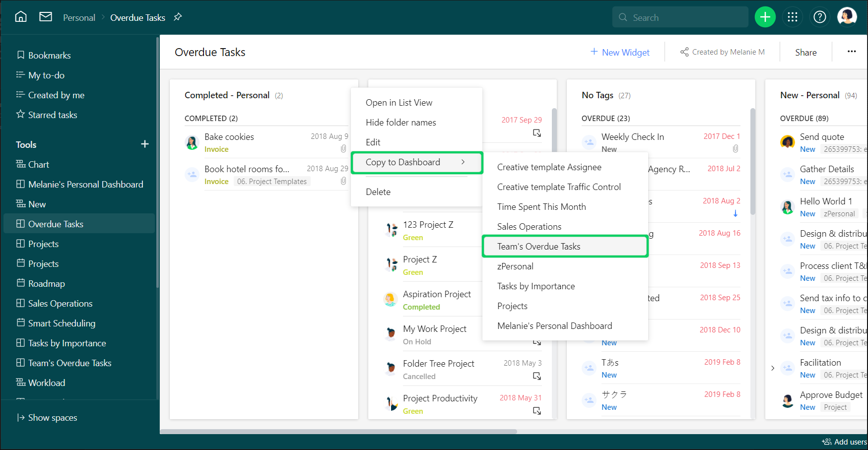Click the Share button
The height and width of the screenshot is (450, 868).
805,52
